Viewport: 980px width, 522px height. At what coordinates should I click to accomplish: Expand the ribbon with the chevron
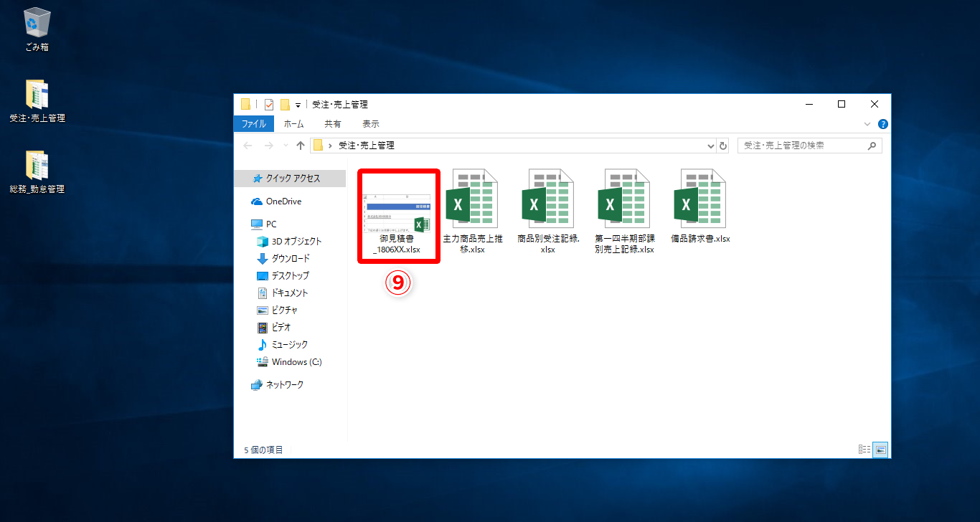click(869, 124)
